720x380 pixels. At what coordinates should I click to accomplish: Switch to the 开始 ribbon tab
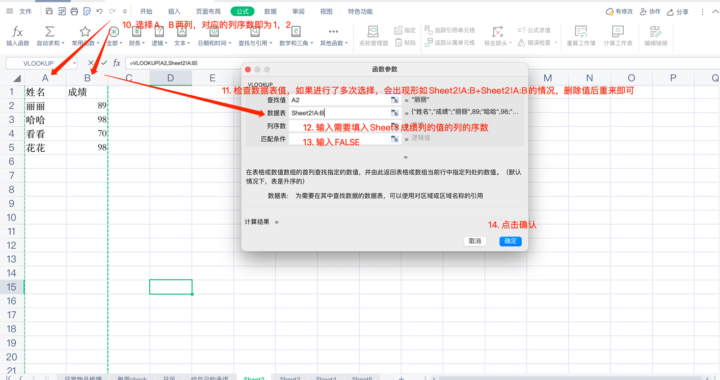coord(146,11)
